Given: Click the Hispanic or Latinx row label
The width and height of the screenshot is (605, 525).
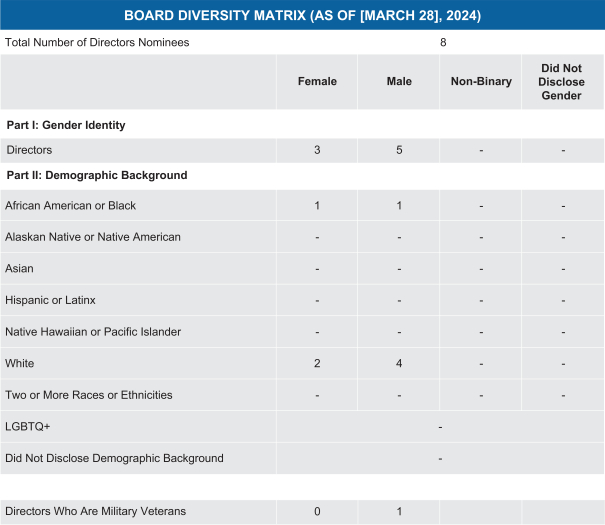Looking at the screenshot, I should (x=50, y=300).
